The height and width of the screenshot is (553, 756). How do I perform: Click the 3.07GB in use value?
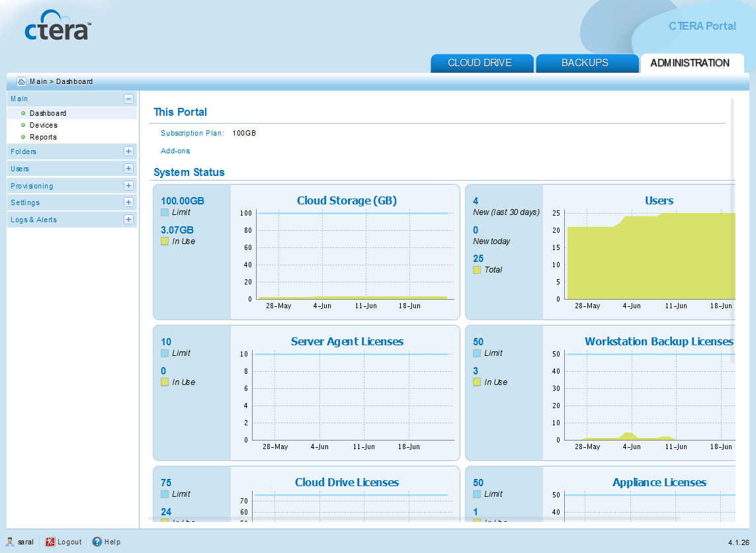(x=177, y=230)
